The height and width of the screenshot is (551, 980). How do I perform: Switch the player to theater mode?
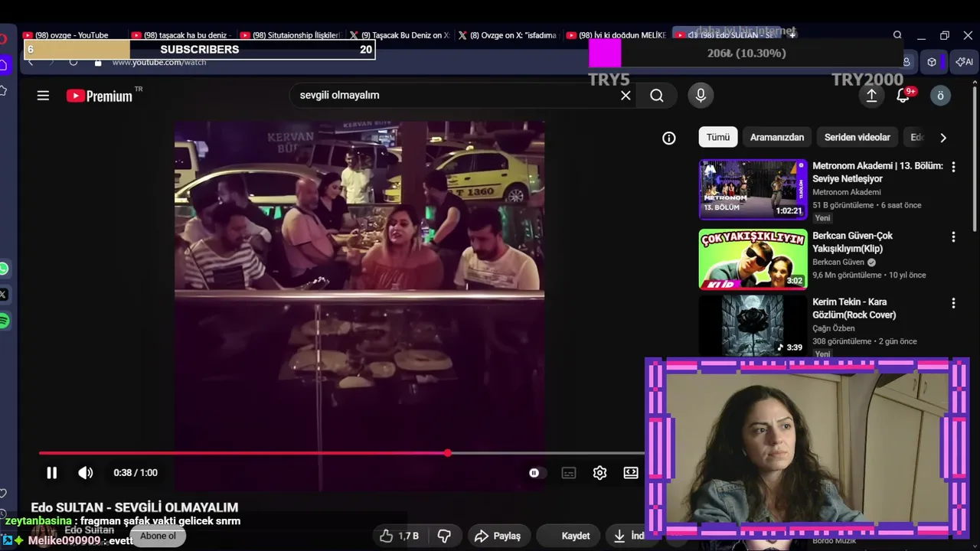(x=631, y=473)
